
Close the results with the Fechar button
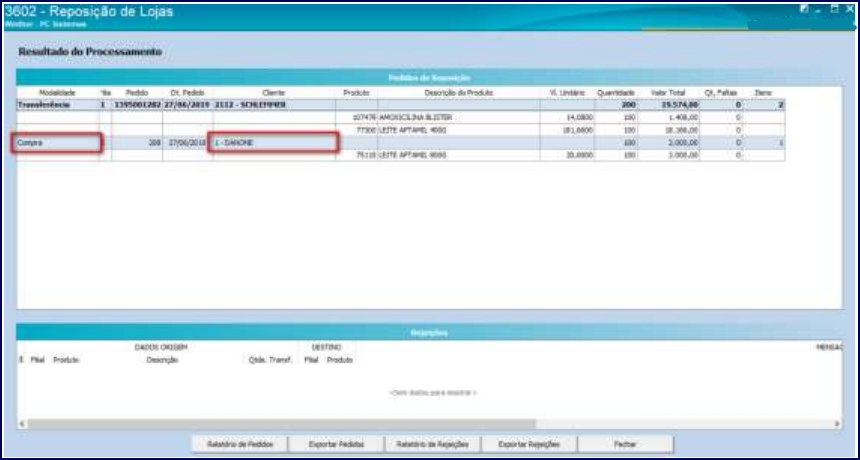click(625, 444)
